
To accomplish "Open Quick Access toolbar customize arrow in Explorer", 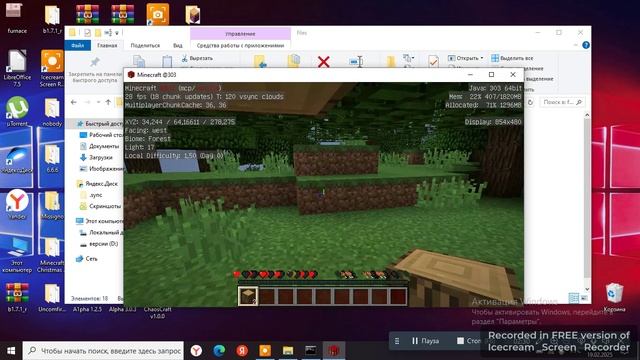I will point(117,33).
